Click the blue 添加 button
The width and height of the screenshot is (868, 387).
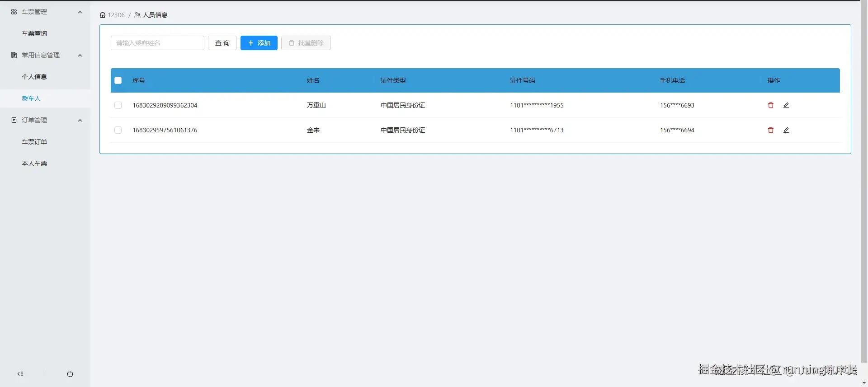click(x=259, y=43)
